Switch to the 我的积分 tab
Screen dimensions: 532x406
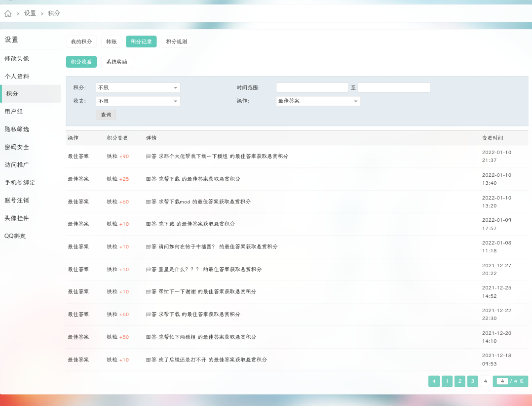(81, 41)
